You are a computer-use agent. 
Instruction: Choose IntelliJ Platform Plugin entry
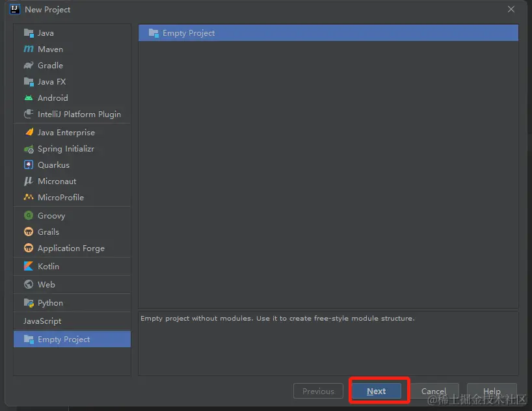[72, 114]
